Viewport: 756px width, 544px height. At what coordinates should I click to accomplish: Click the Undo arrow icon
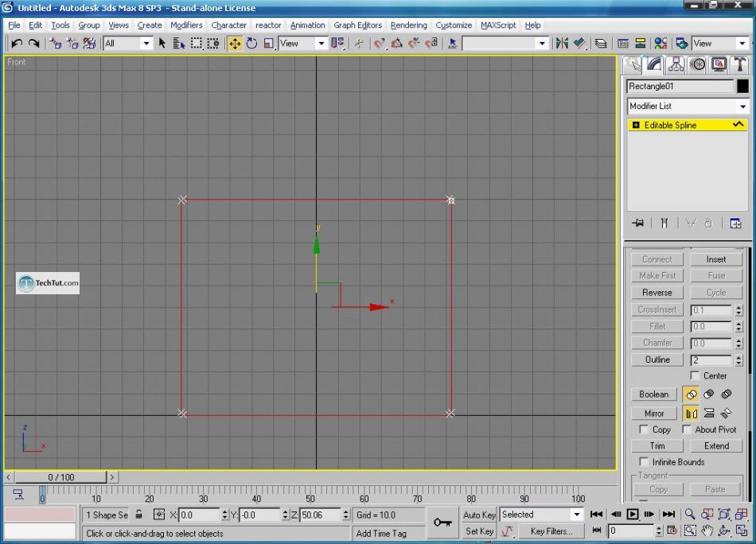[17, 44]
